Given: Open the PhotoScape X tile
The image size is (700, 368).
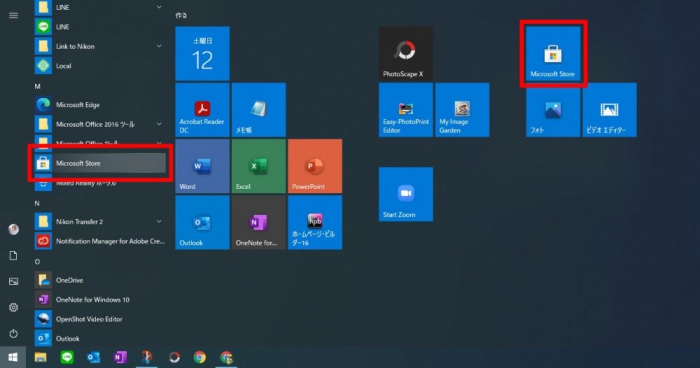Looking at the screenshot, I should (x=406, y=54).
